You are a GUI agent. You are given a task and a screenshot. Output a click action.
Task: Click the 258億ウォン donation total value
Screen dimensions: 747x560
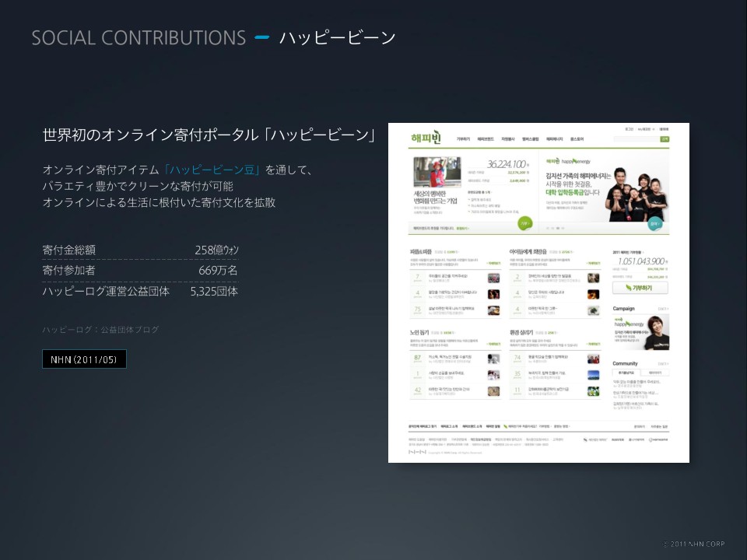click(x=216, y=250)
